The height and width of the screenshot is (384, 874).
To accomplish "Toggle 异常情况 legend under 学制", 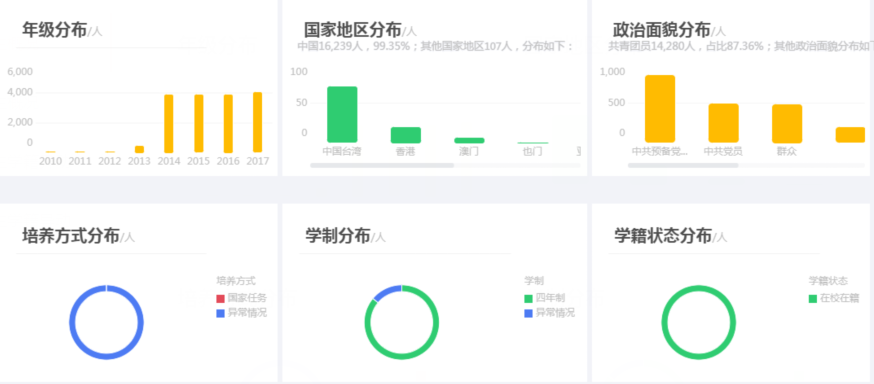I will 550,313.
